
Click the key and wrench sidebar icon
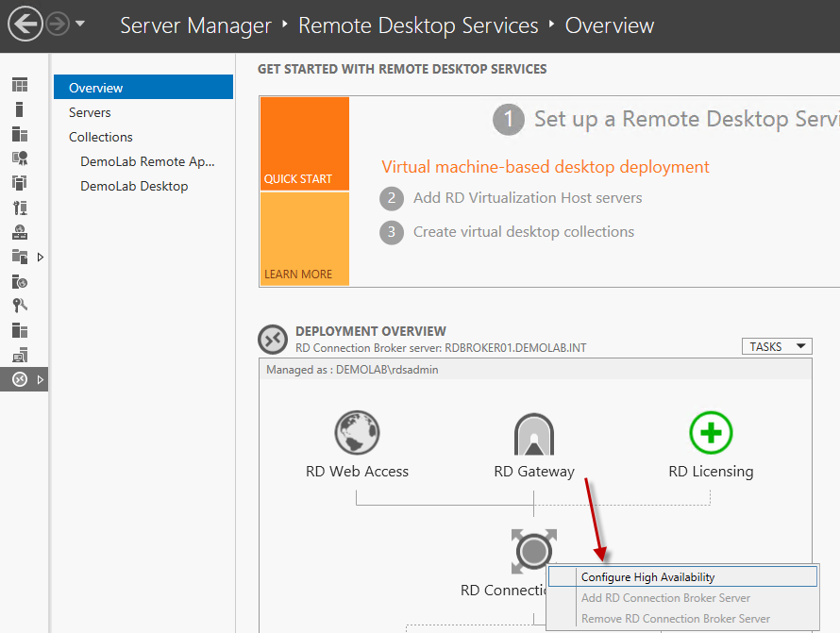20,306
